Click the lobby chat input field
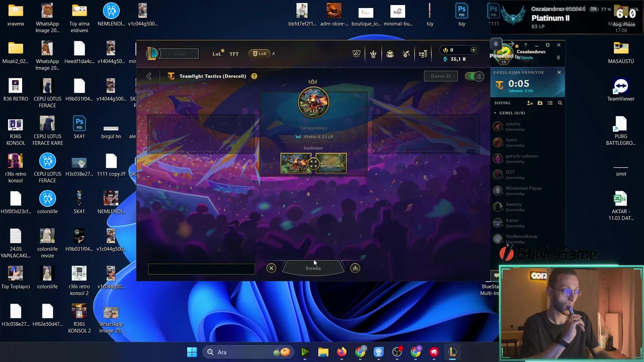This screenshot has height=362, width=644. (x=201, y=269)
